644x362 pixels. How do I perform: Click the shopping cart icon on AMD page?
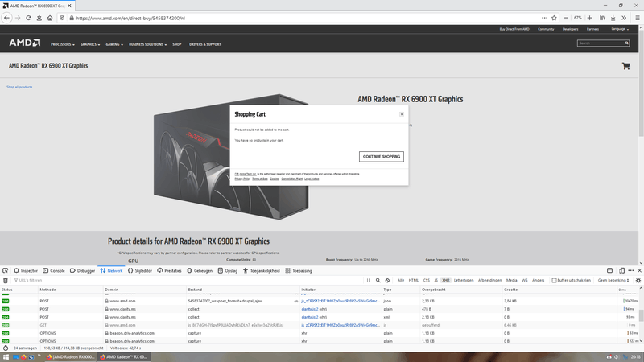(626, 66)
